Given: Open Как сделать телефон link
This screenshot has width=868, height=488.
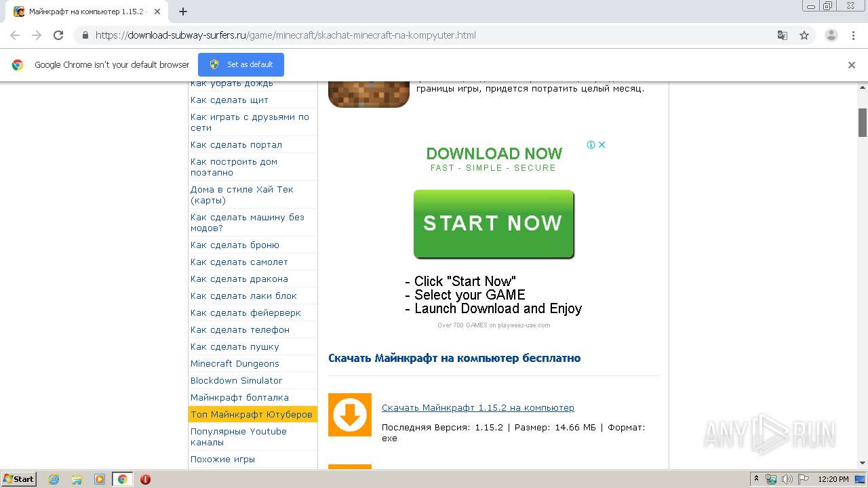Looking at the screenshot, I should coord(240,329).
